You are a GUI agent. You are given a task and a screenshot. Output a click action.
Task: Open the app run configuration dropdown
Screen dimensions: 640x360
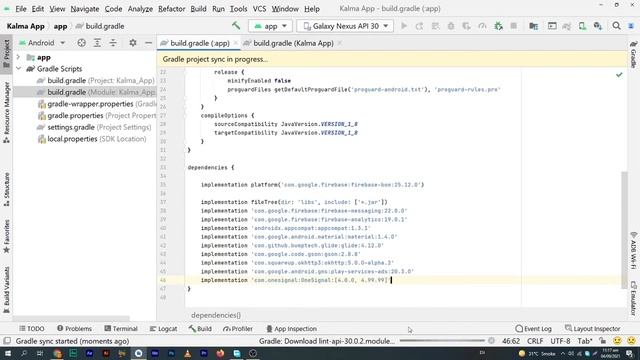[270, 26]
